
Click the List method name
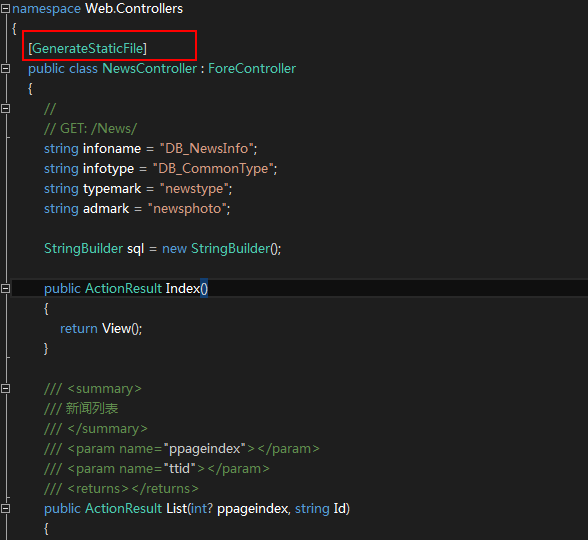177,509
